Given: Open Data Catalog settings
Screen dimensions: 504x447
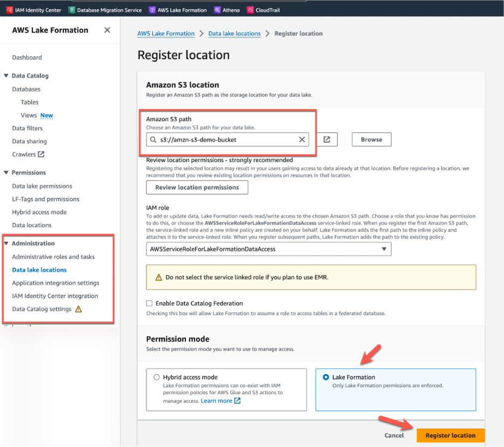Looking at the screenshot, I should (42, 309).
